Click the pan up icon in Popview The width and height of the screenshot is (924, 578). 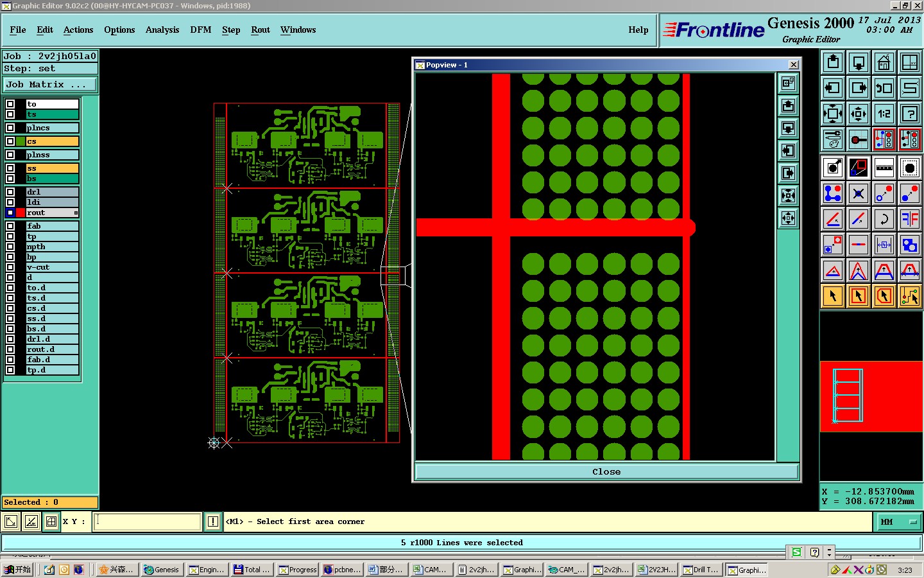pyautogui.click(x=789, y=106)
